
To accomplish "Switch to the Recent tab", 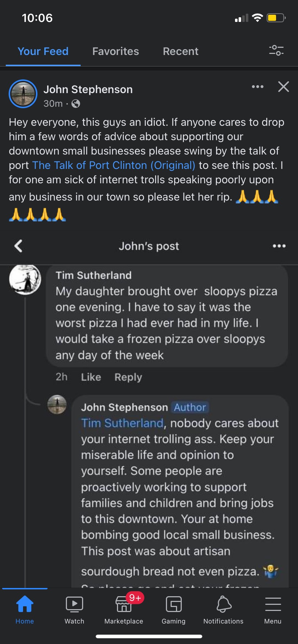I will coord(180,51).
